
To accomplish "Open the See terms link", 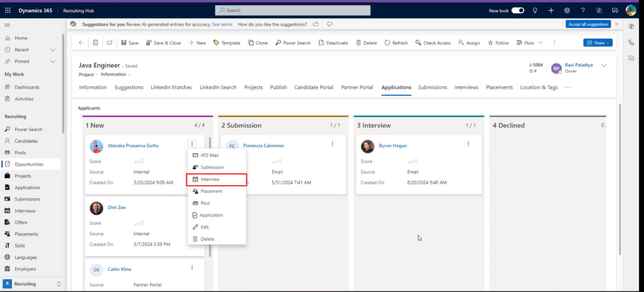I will coord(222,24).
